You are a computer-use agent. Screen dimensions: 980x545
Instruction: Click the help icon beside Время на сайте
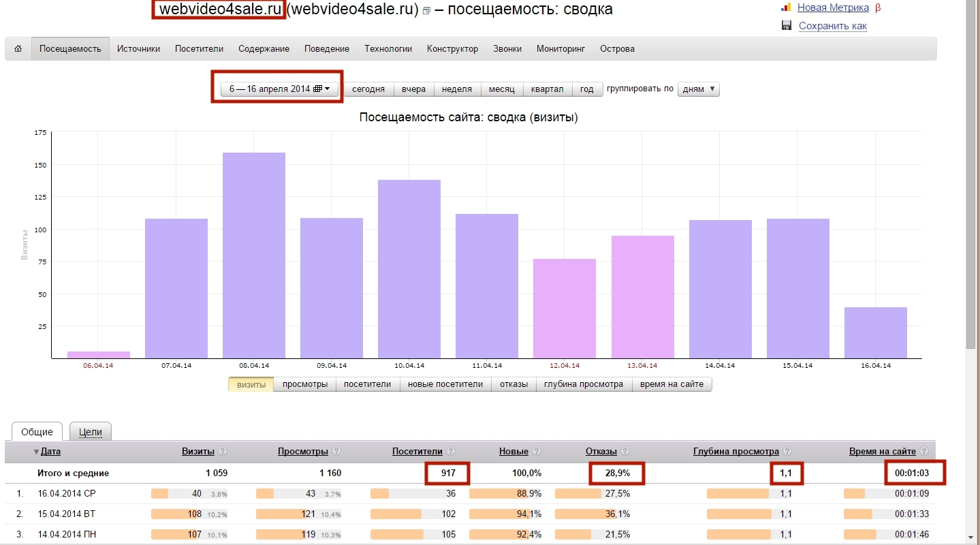[924, 452]
